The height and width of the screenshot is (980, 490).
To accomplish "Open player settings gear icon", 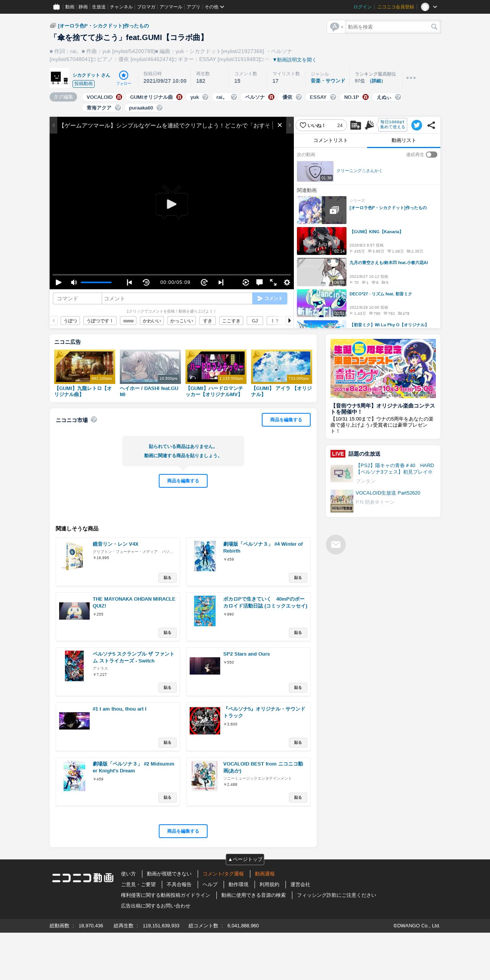I will [x=287, y=282].
